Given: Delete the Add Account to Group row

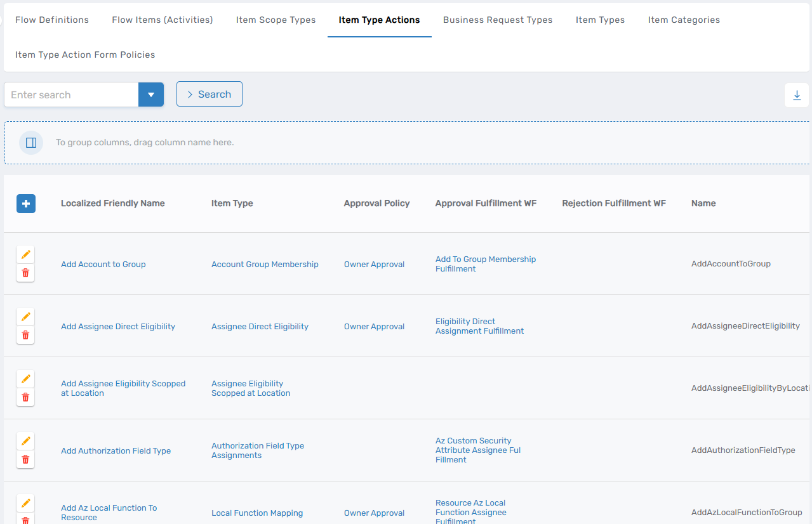Looking at the screenshot, I should [25, 273].
